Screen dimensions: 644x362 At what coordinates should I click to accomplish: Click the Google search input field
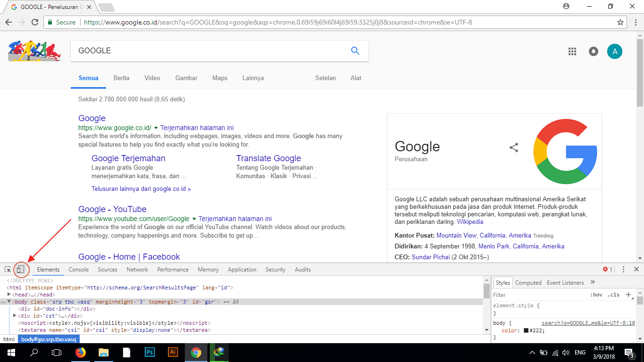pyautogui.click(x=210, y=50)
